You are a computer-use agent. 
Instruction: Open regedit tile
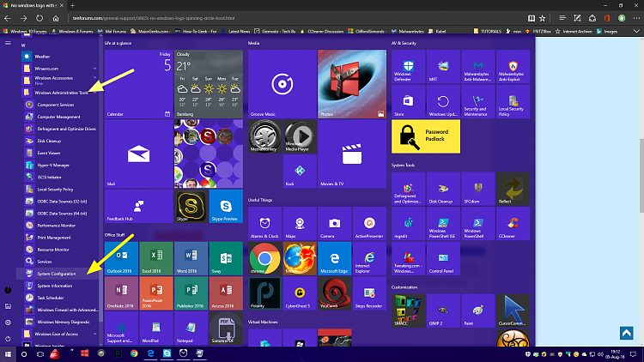408,224
